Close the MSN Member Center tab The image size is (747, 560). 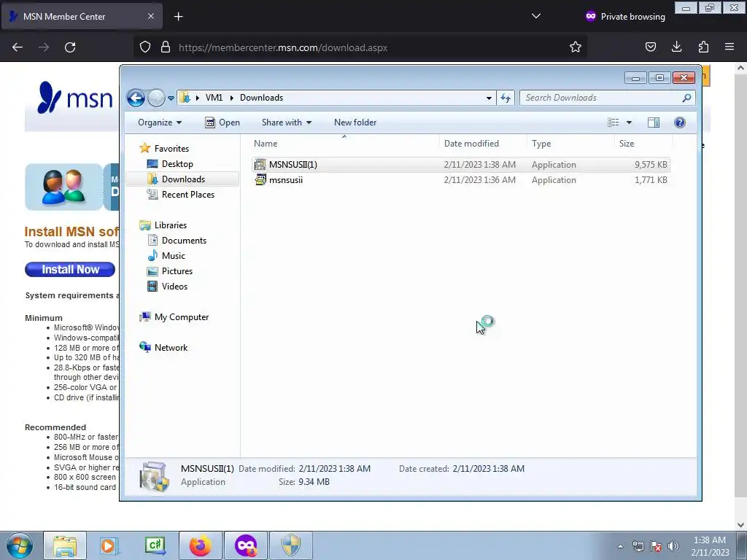click(x=150, y=16)
